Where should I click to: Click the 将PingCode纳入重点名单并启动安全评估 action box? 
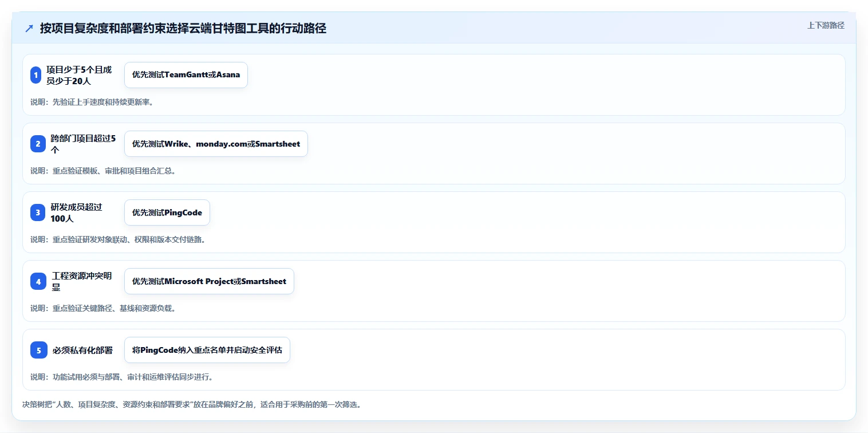tap(207, 350)
